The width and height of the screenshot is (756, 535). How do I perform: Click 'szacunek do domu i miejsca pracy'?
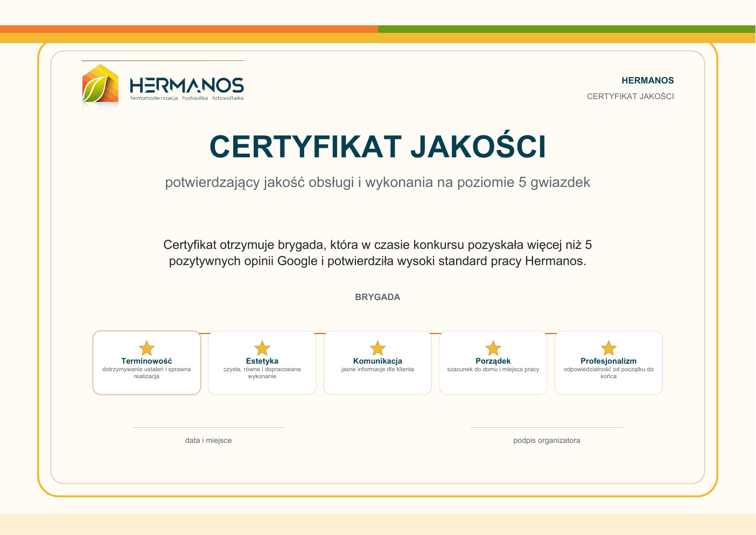point(493,369)
